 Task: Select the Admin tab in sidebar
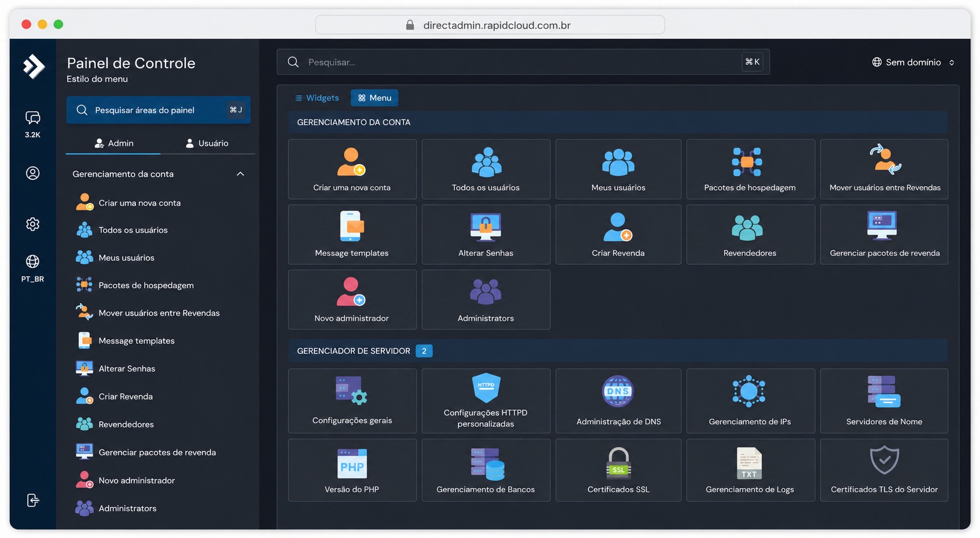pyautogui.click(x=113, y=143)
